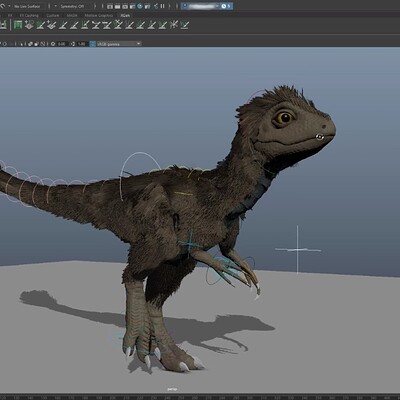Open the sRGB gamma view transform dropdown
This screenshot has width=400, height=400.
[x=119, y=44]
